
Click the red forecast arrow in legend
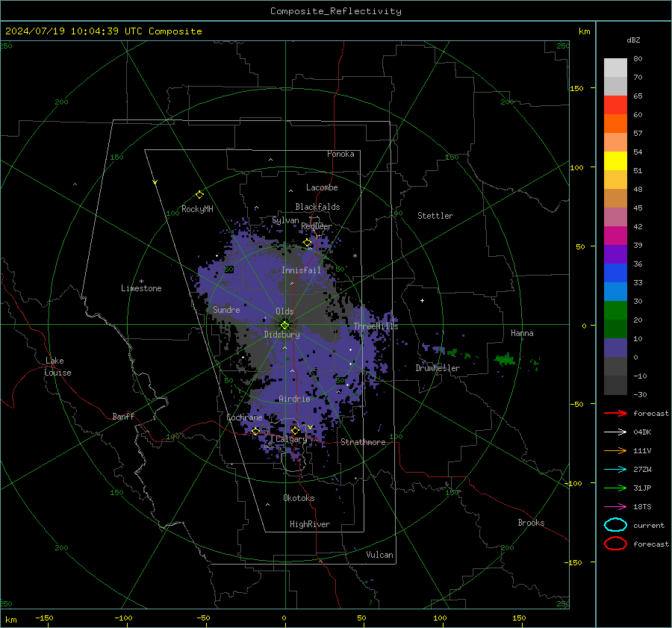[x=615, y=413]
